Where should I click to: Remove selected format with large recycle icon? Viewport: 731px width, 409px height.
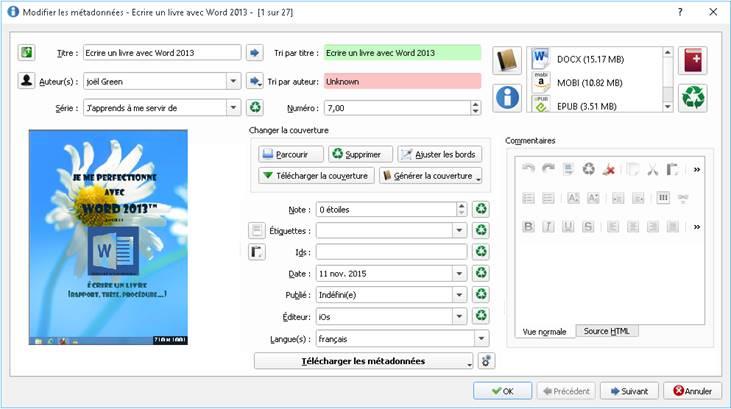pos(693,97)
